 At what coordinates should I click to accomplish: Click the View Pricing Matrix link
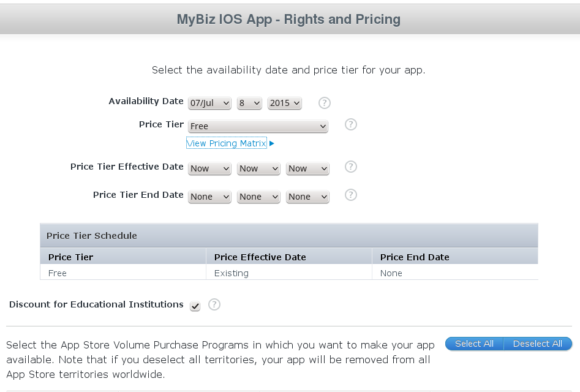[x=226, y=143]
